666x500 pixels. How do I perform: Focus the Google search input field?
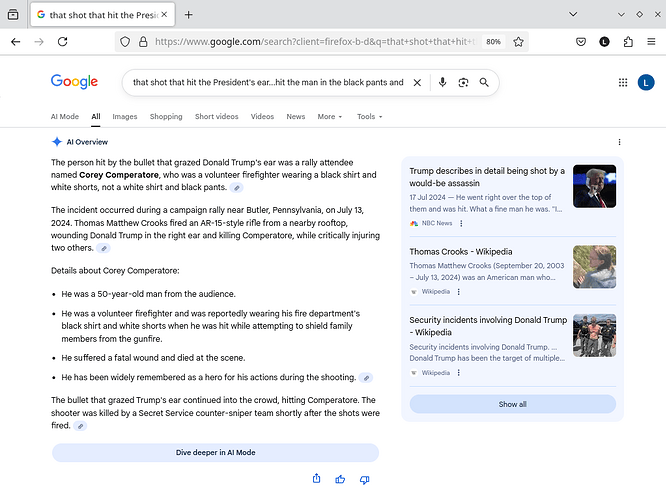click(x=268, y=82)
